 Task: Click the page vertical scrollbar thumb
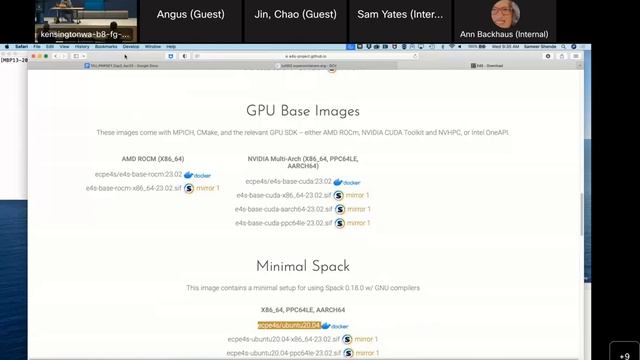pos(581,214)
